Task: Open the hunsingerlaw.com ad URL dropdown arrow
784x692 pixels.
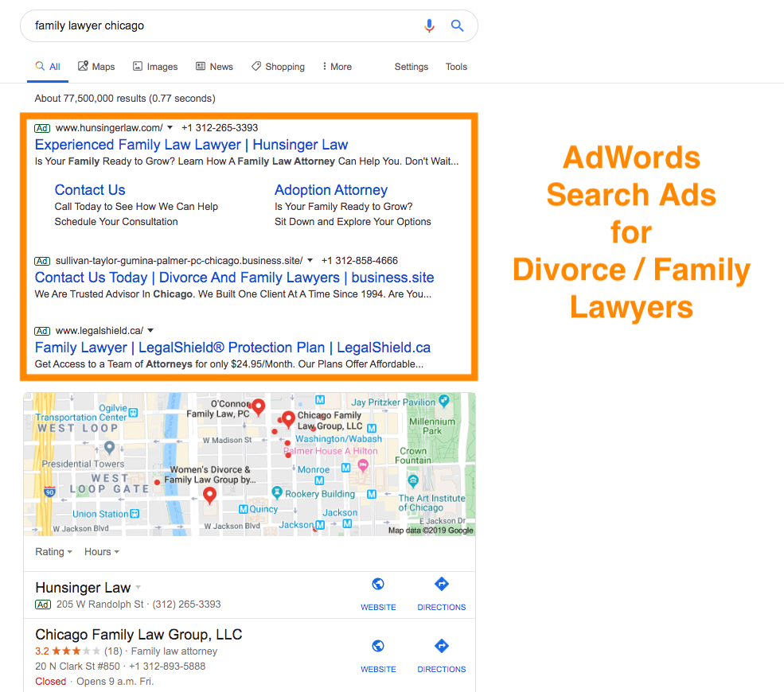Action: [170, 128]
